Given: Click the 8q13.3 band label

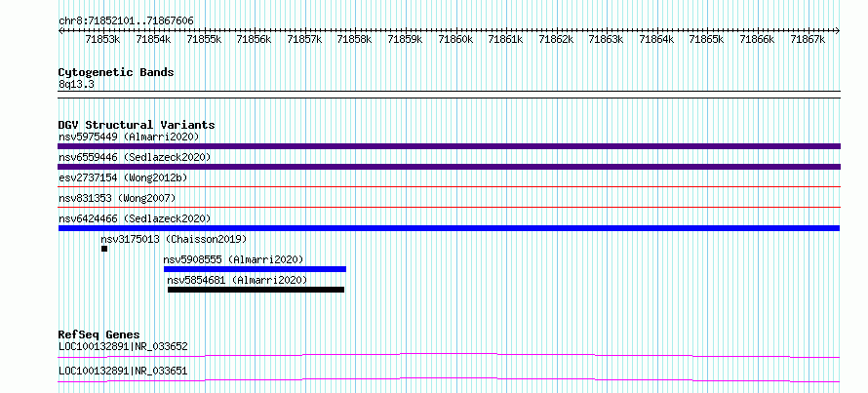Looking at the screenshot, I should [75, 85].
